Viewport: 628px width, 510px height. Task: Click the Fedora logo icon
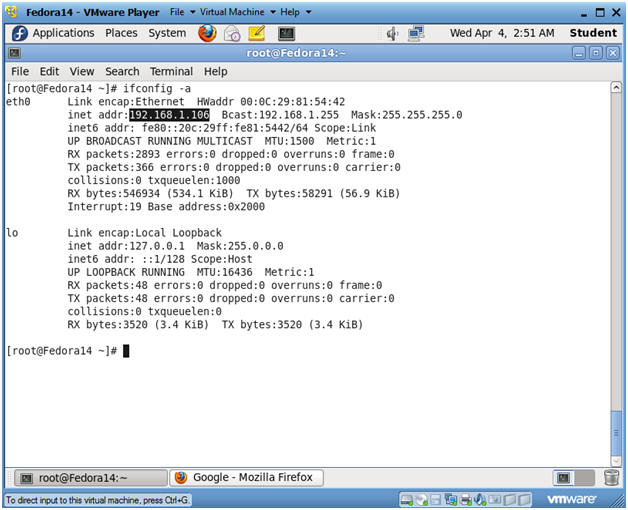click(x=20, y=33)
